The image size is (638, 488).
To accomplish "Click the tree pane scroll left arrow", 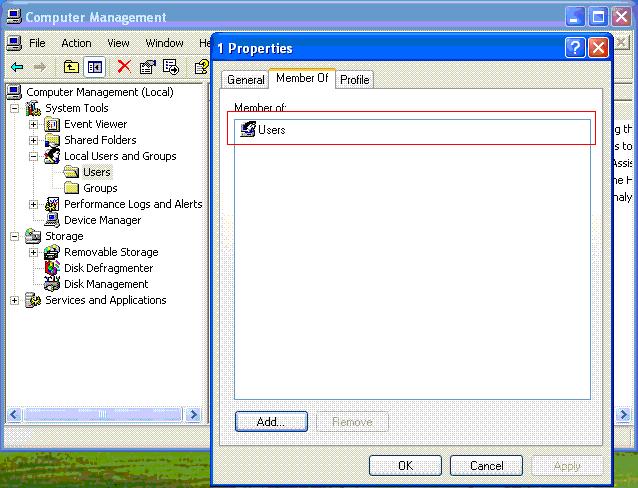I will click(14, 414).
